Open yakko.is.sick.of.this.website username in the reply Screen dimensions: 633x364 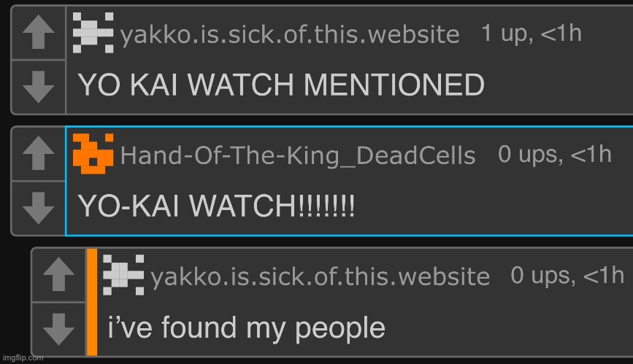tap(320, 277)
